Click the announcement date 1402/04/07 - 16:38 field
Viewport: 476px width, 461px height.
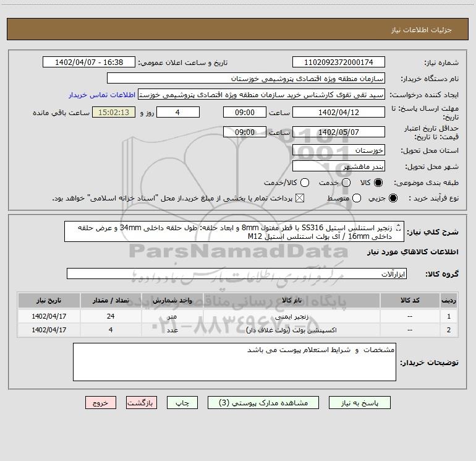89,62
